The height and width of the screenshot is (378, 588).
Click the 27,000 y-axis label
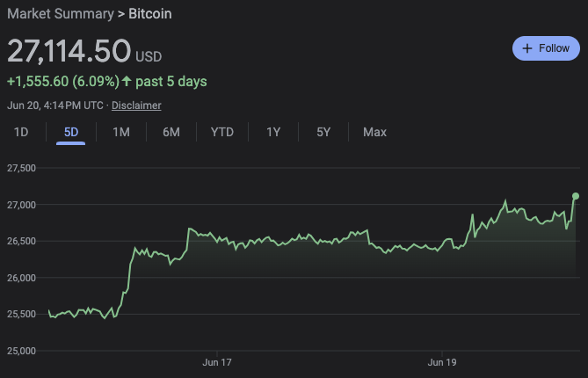tap(21, 205)
